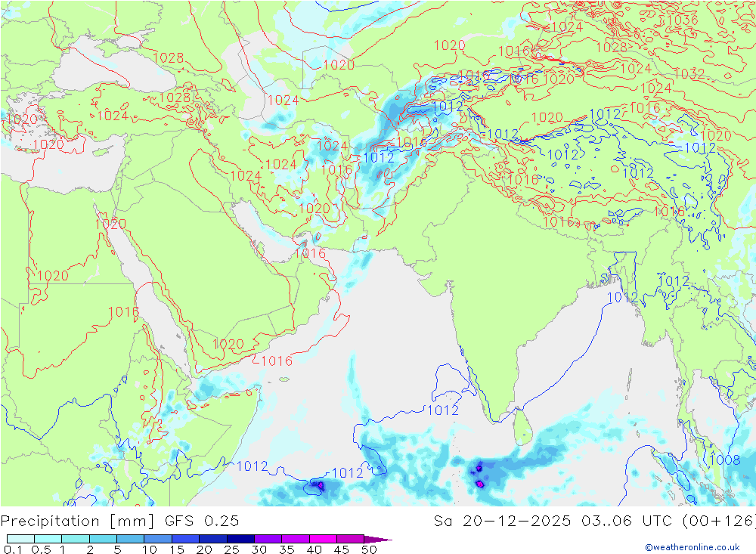
Task: Select the 5–10 mm legend swatch
Action: pyautogui.click(x=130, y=539)
